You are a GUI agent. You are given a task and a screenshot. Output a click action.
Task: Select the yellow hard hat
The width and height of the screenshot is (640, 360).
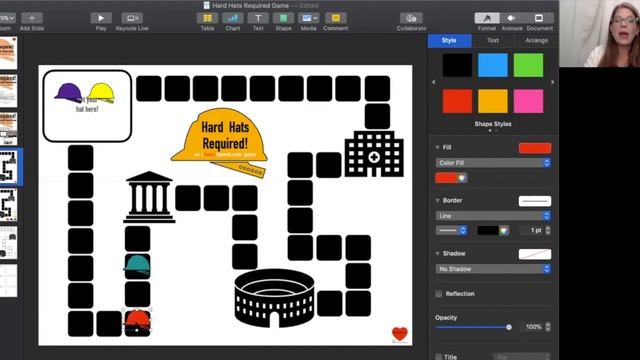[101, 93]
